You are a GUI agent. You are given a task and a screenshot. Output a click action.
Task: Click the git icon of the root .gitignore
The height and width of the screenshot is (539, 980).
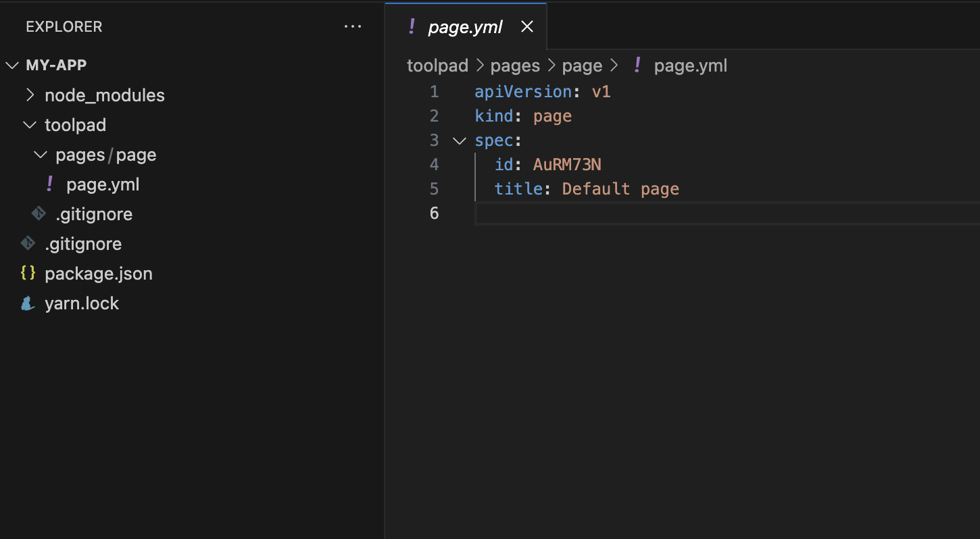point(28,243)
